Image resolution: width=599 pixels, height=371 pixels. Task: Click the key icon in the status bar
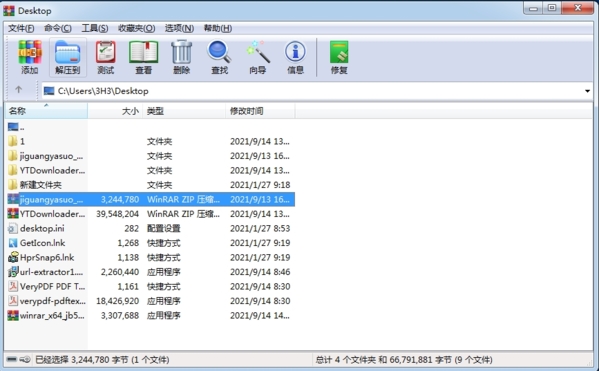click(25, 360)
